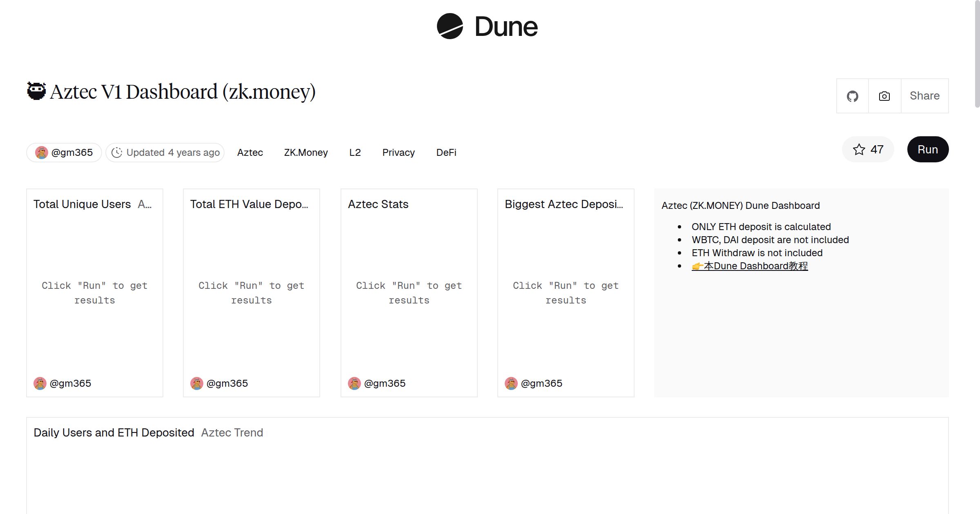980x514 pixels.
Task: Click the clock icon beside 'Updated 4 years ago'
Action: [117, 152]
